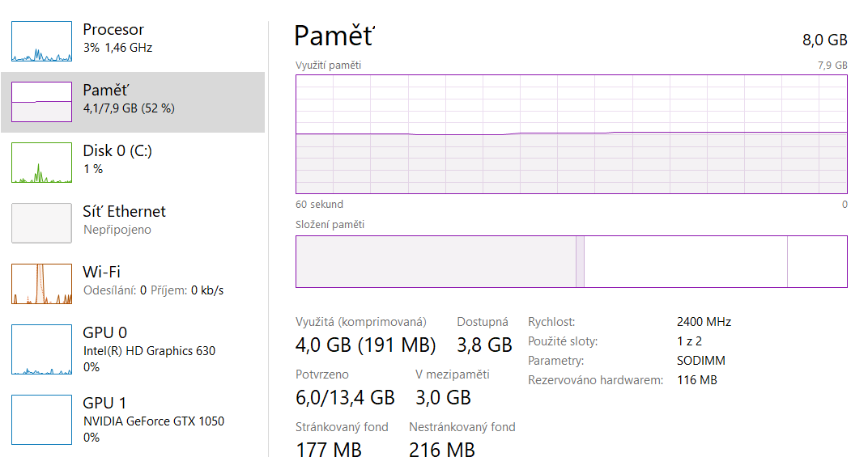Viewport: 868px width, 457px height.
Task: Click the Wi-Fi orange activity graph thumbnail
Action: pos(41,284)
